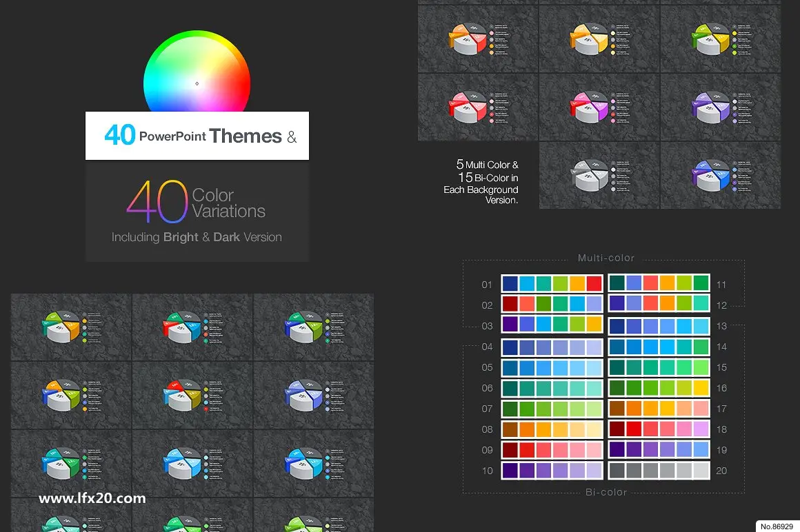800x532 pixels.
Task: Select the dark blue swatch in row 01
Action: [x=510, y=283]
